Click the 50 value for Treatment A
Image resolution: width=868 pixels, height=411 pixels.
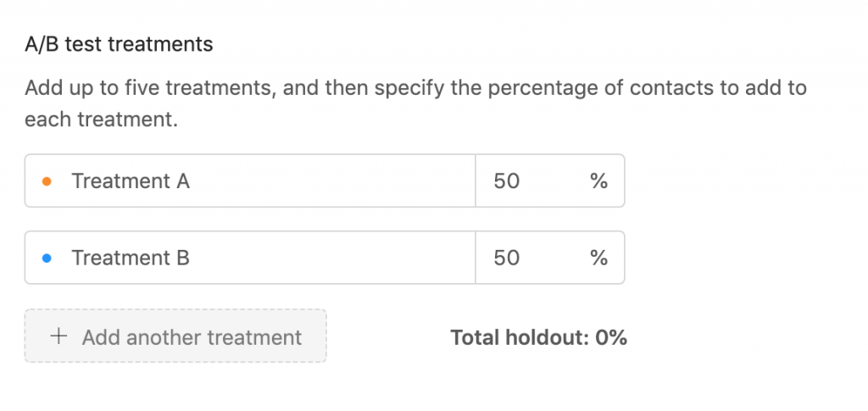[507, 181]
